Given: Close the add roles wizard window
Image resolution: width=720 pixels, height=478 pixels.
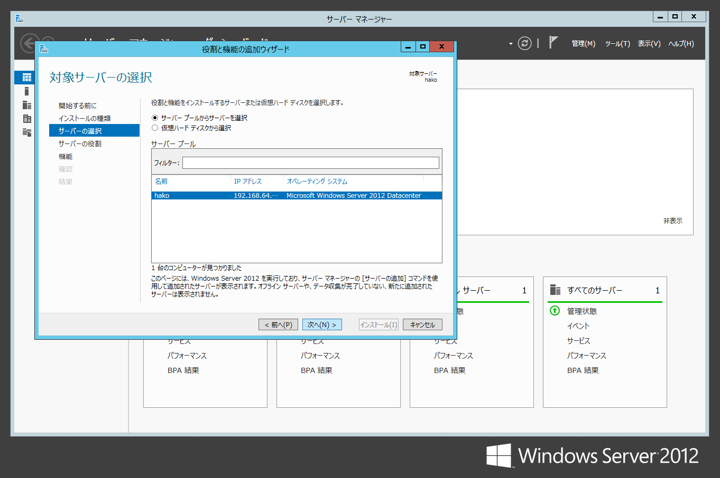Looking at the screenshot, I should 442,46.
